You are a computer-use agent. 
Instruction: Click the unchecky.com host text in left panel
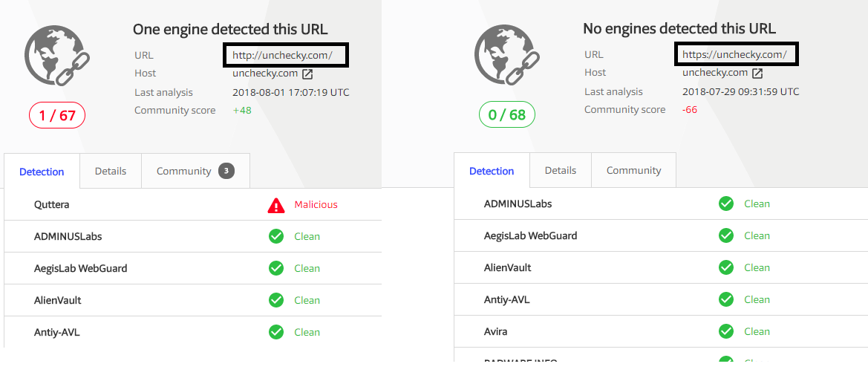(265, 73)
